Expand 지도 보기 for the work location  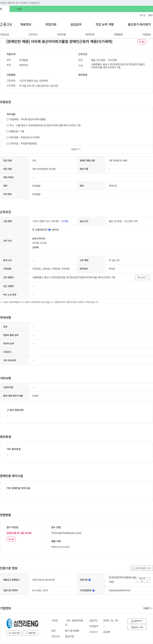click(x=142, y=278)
